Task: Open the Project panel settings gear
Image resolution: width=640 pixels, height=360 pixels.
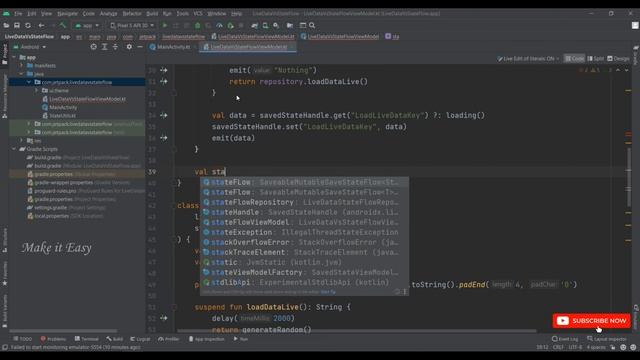Action: tap(129, 47)
